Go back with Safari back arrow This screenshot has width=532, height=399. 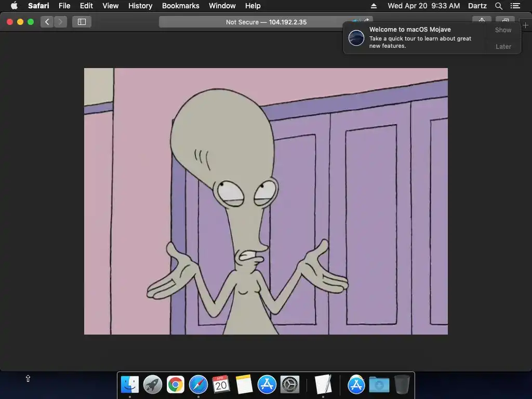47,22
